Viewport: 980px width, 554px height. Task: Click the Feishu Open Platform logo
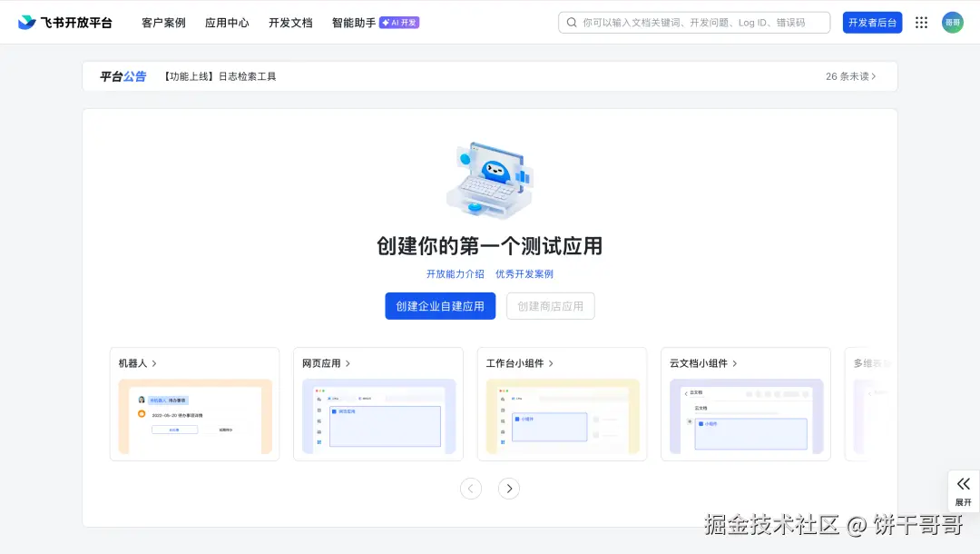[x=65, y=23]
